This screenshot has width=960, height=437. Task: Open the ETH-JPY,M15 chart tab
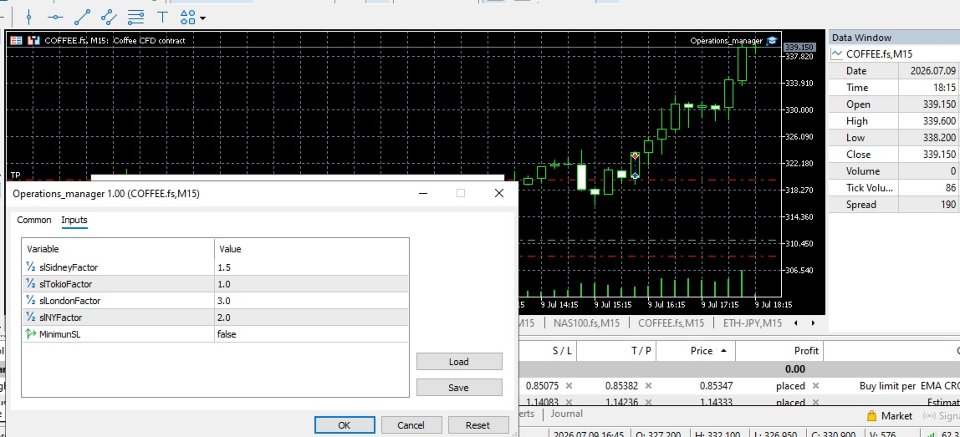coord(752,323)
